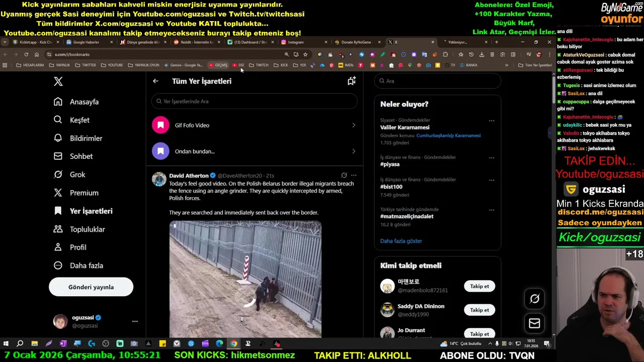
Task: Play the Polish-Belarus border video
Action: [x=246, y=279]
